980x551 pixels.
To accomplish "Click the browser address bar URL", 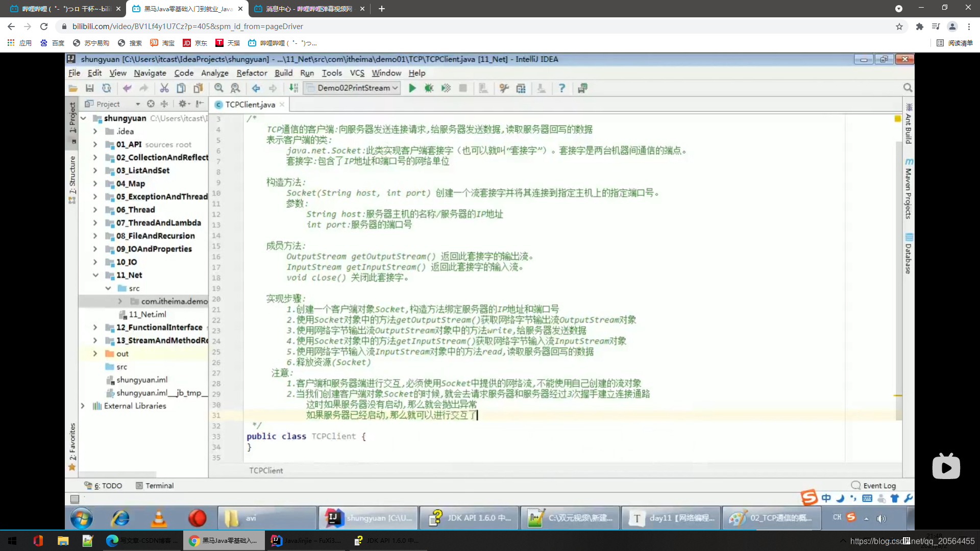I will pyautogui.click(x=187, y=27).
